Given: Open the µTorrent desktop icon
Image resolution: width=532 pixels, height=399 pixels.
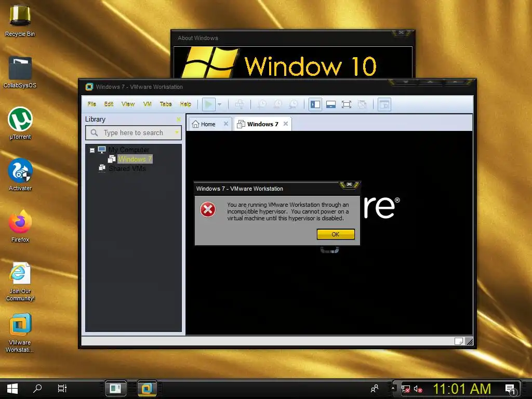Looking at the screenshot, I should coord(20,124).
